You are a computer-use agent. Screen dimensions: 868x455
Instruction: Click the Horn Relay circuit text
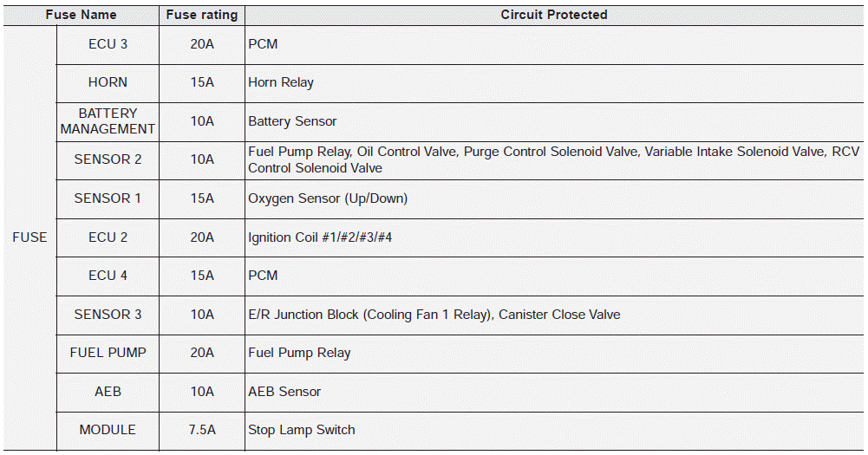click(x=281, y=82)
